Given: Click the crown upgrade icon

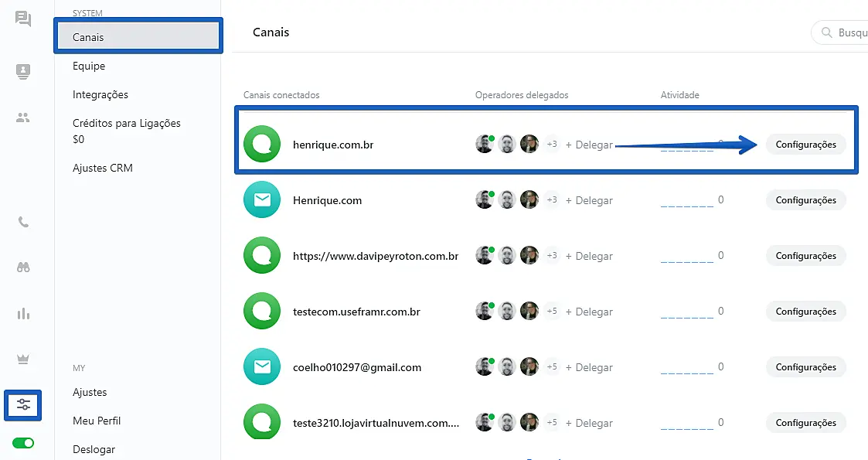Looking at the screenshot, I should [23, 359].
